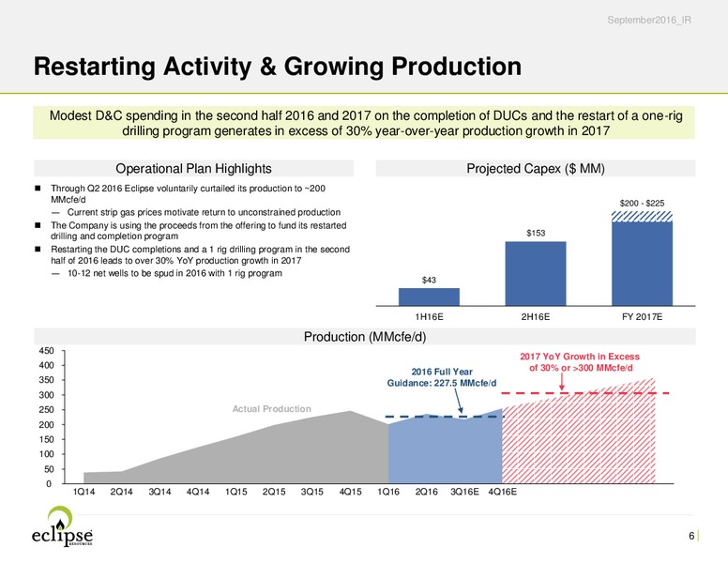Screen dimensions: 728x563
Task: Select the 1H16E capex bar
Action: 429,297
